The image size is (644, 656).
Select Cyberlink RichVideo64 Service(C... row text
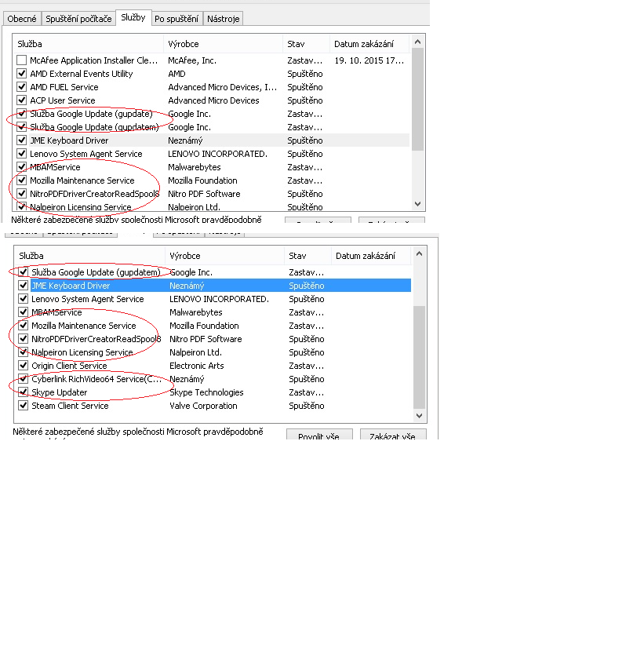pos(96,379)
